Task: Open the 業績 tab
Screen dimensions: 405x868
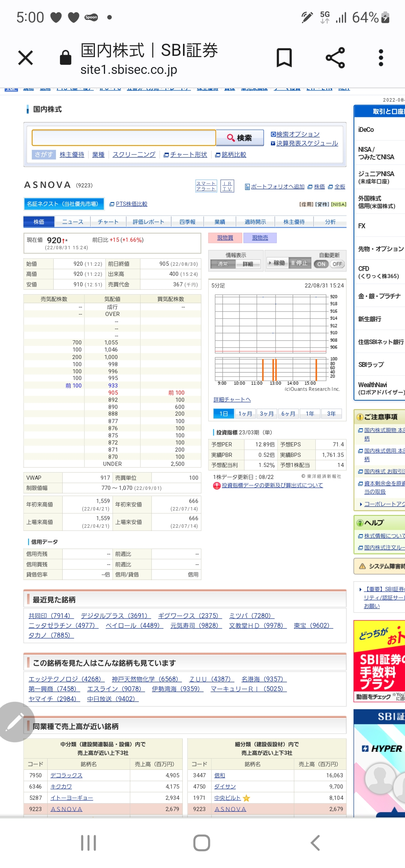Action: click(x=220, y=222)
